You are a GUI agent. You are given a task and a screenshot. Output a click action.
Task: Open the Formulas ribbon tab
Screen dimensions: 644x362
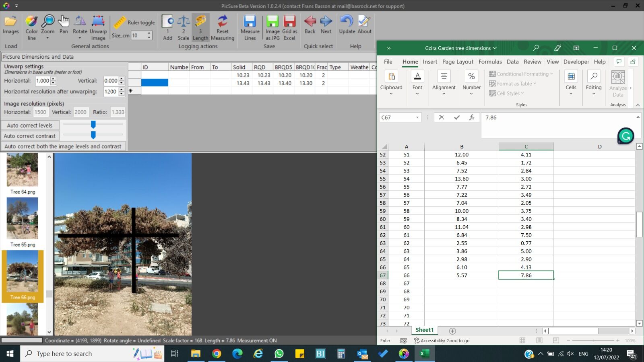click(x=490, y=62)
